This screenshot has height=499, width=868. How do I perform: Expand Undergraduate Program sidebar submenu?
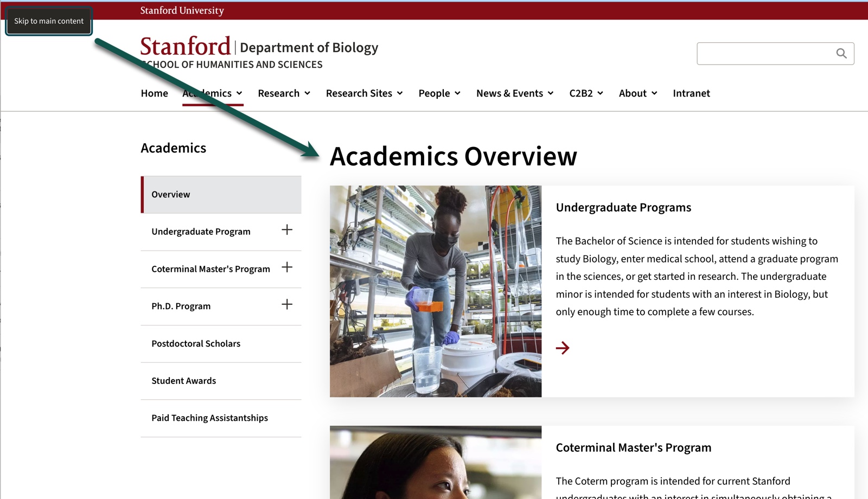click(287, 230)
